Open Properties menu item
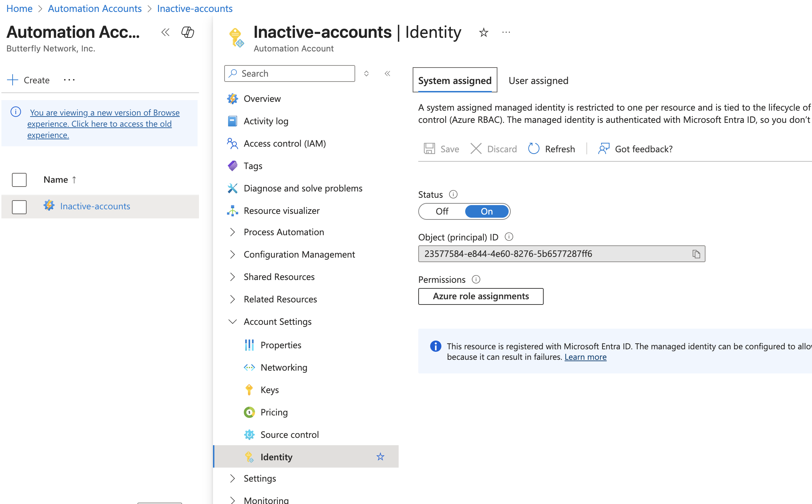The width and height of the screenshot is (812, 504). [281, 345]
